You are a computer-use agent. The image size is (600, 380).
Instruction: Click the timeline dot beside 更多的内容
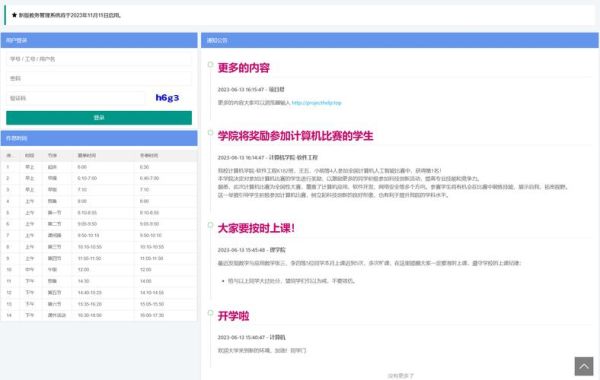pyautogui.click(x=210, y=64)
